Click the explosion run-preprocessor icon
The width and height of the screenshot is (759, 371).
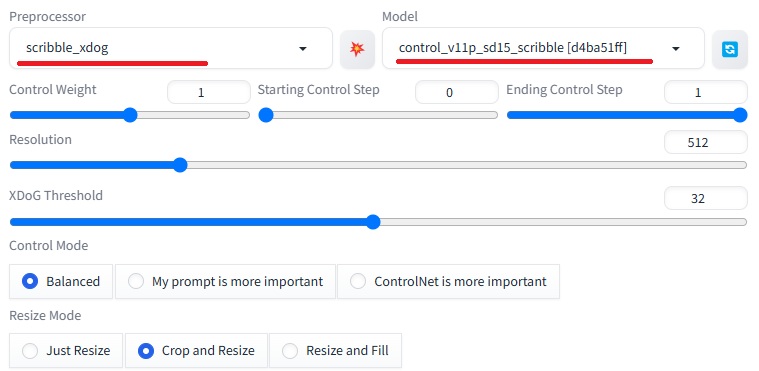pyautogui.click(x=357, y=48)
